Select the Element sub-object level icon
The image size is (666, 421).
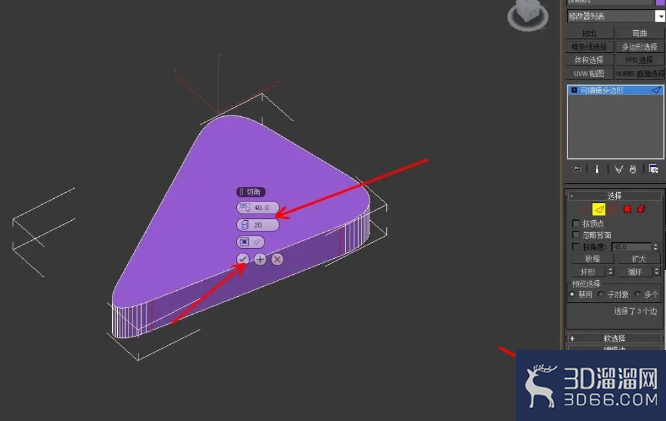point(641,209)
